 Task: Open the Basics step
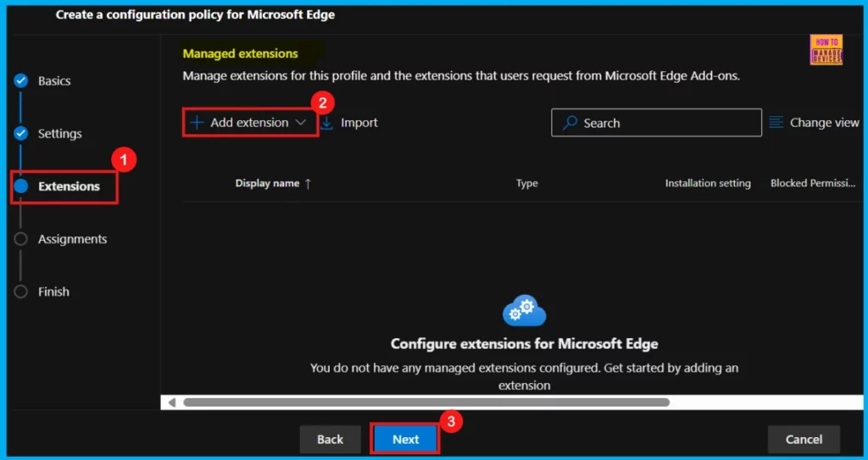(54, 80)
